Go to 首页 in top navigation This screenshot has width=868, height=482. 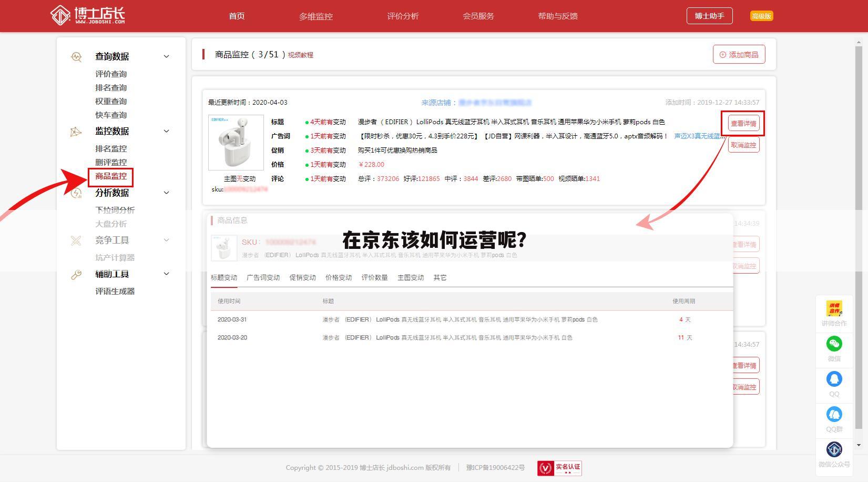pos(237,16)
